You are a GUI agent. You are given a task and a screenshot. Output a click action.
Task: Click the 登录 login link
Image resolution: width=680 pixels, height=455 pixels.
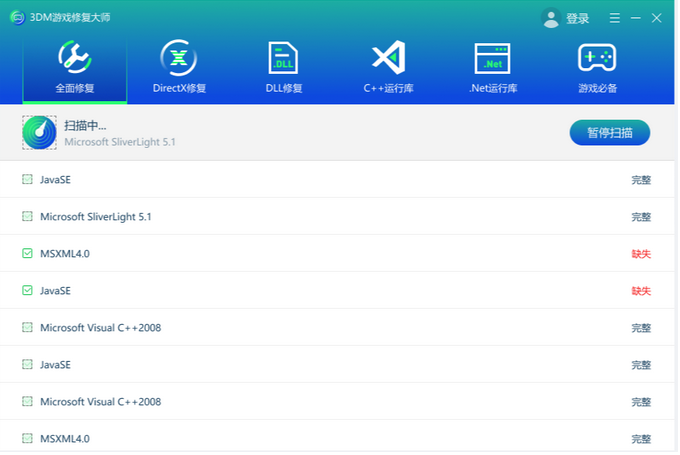(578, 18)
